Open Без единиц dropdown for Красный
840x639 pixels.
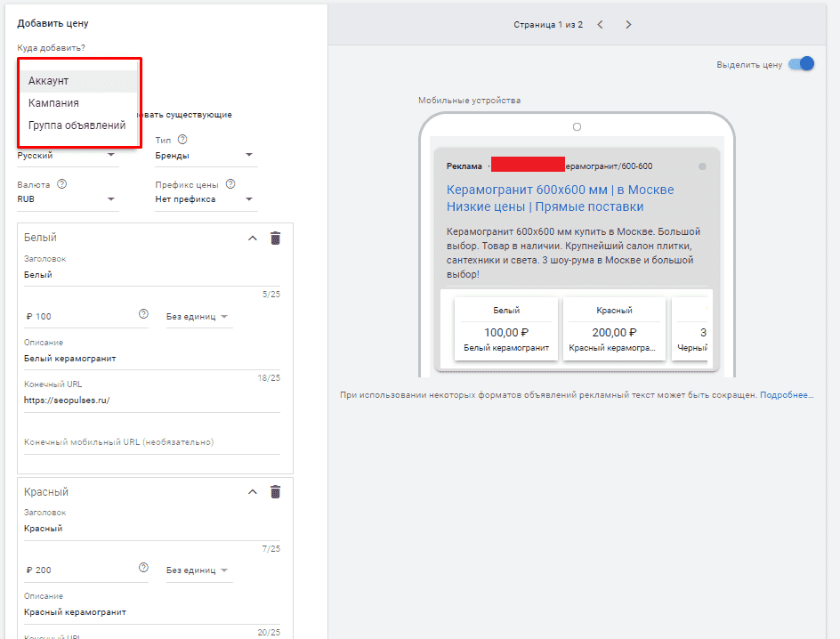198,570
